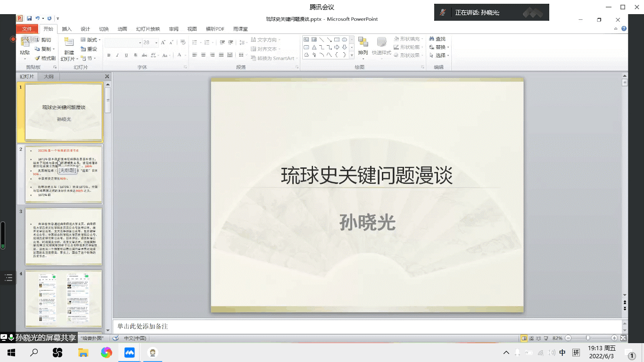644x362 pixels.
Task: Switch to Slide Sorter view icon
Action: pos(531,338)
